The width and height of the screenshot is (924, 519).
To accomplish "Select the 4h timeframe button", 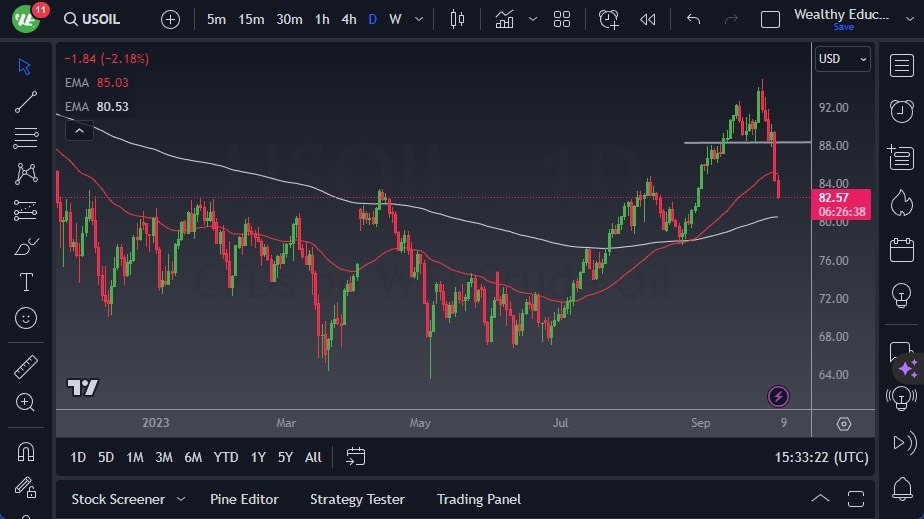I will click(348, 19).
